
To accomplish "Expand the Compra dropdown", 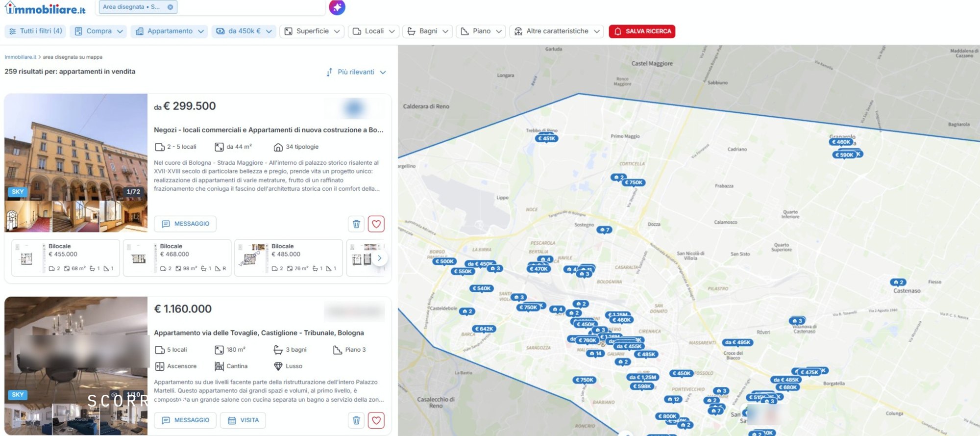I will pos(98,31).
